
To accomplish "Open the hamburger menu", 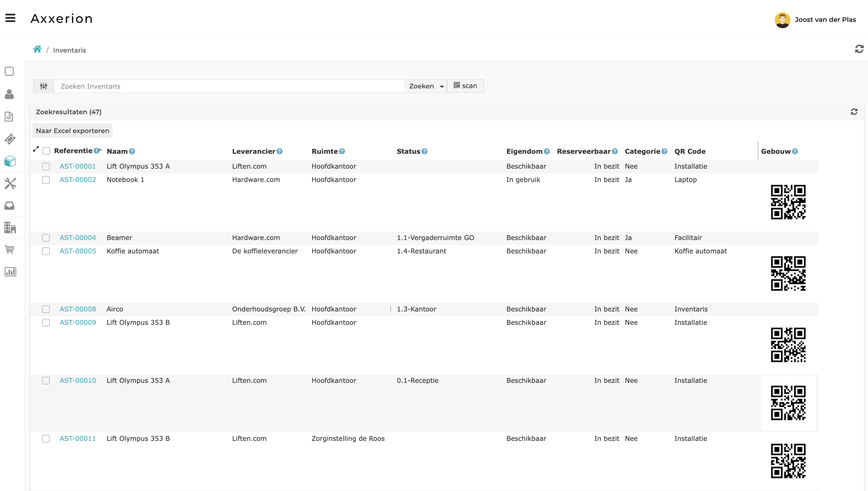I will point(10,18).
